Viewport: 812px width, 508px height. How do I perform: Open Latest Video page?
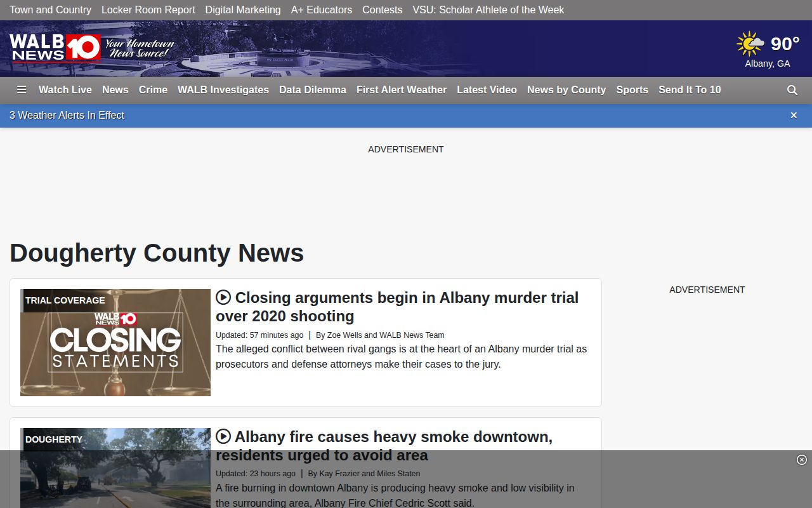487,90
